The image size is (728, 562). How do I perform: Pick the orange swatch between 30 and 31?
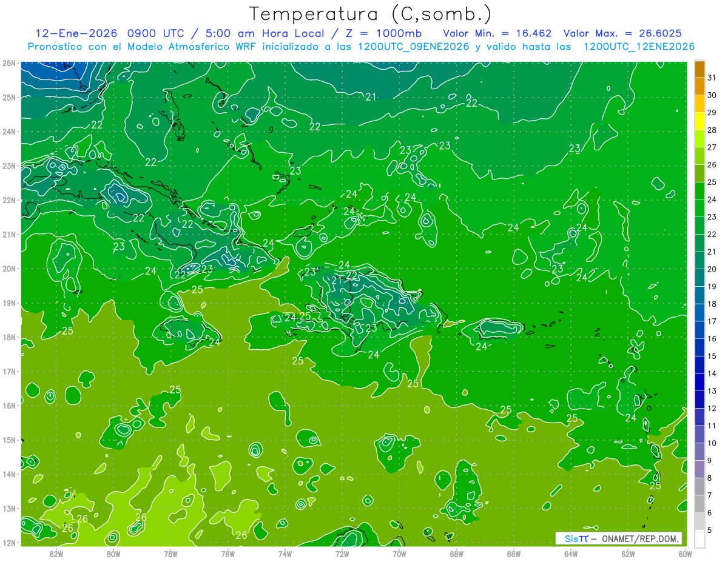(700, 87)
